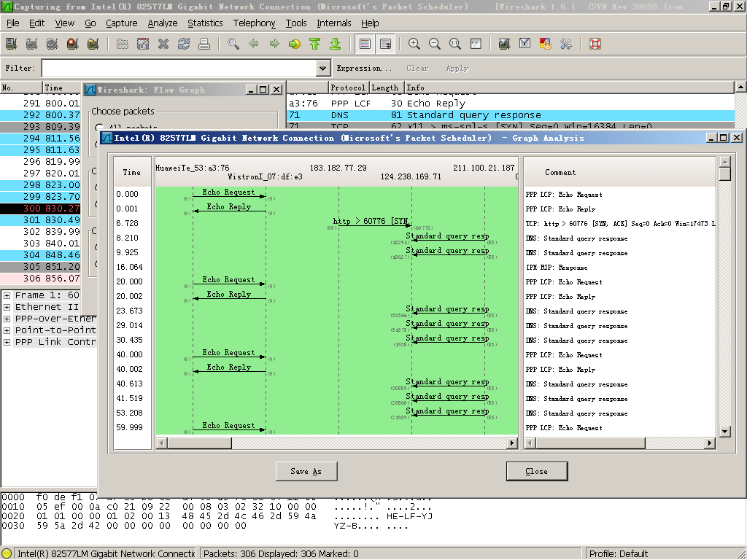Jump to the last packet

[336, 44]
